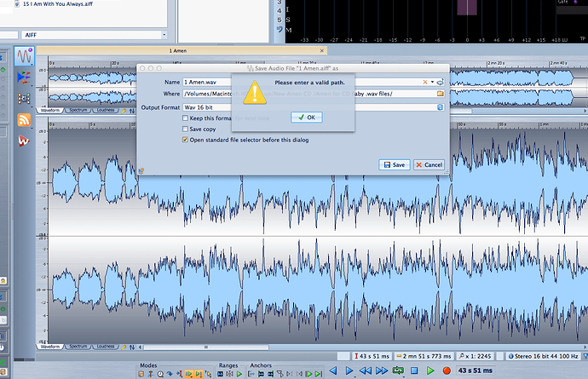
Task: Click the first icon in Modes group
Action: coord(141,374)
